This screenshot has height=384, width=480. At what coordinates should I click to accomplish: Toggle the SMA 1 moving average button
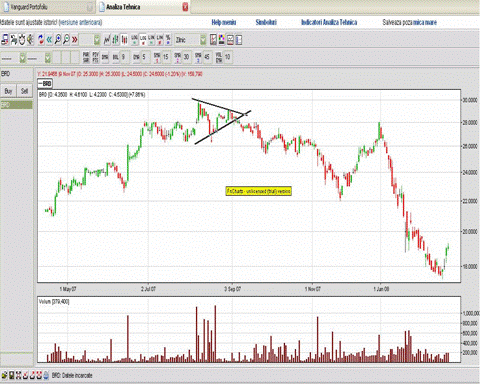click(x=157, y=57)
